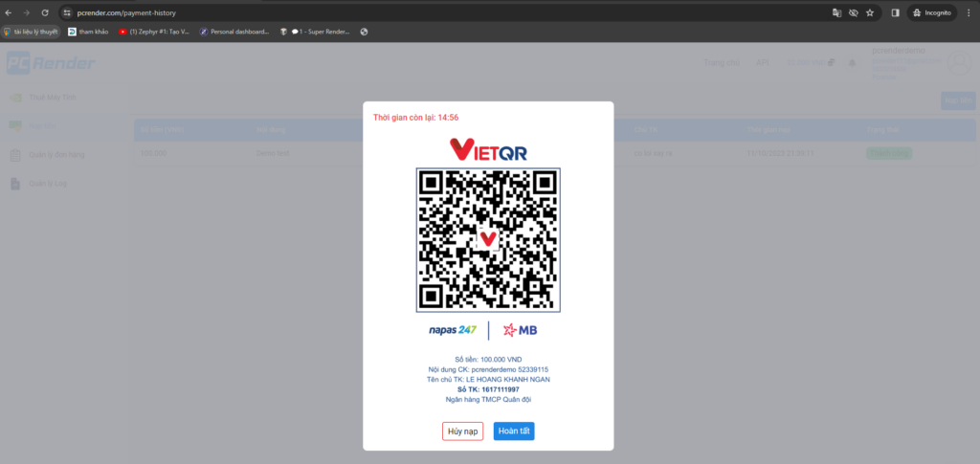Click the 'Nội dung' column header

click(x=271, y=130)
